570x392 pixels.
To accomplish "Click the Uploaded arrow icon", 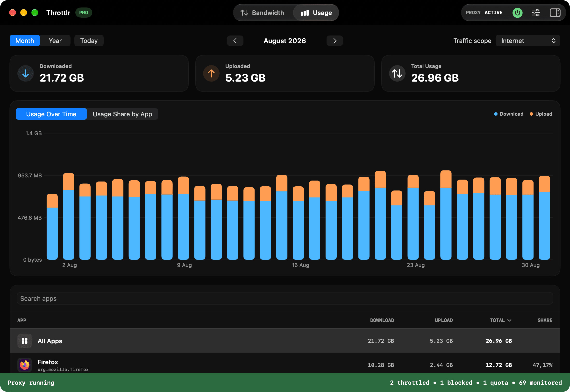I will (x=211, y=73).
